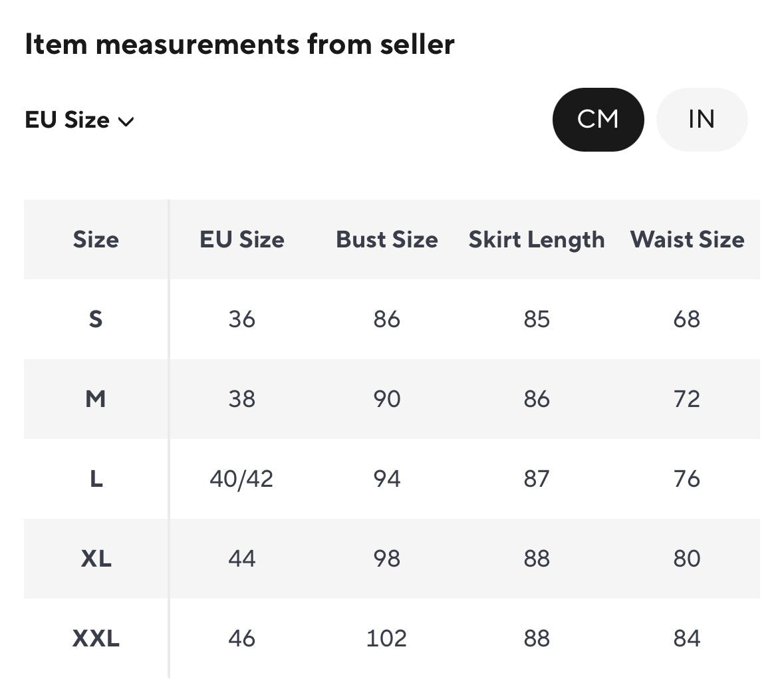
Task: Click the EU Size column header
Action: pyautogui.click(x=242, y=239)
